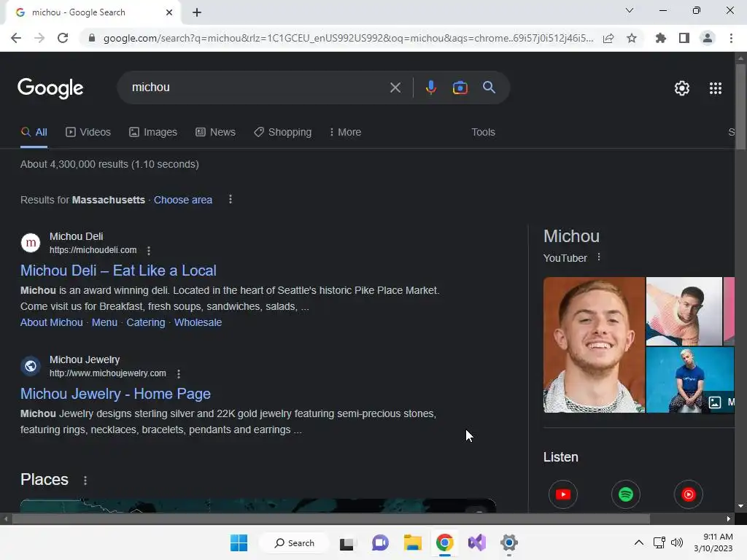Open the Tools filter options
Screen dimensions: 747x560
pyautogui.click(x=483, y=132)
